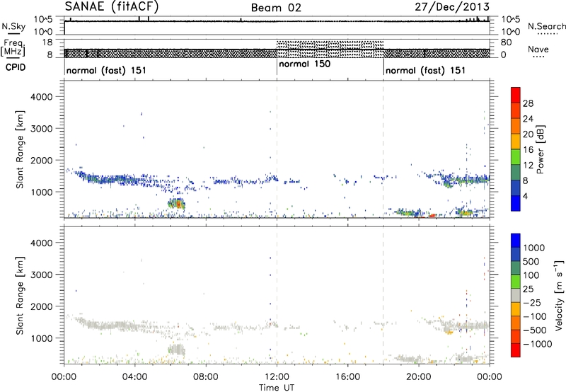Pick the light green 25–100 Velocity segment
566x392 pixels.
pos(516,282)
